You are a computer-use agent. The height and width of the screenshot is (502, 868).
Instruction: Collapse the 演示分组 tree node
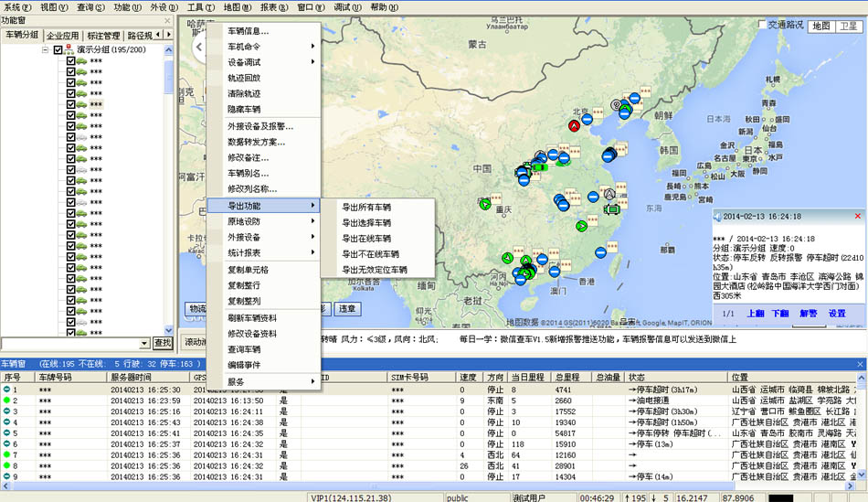pos(46,50)
